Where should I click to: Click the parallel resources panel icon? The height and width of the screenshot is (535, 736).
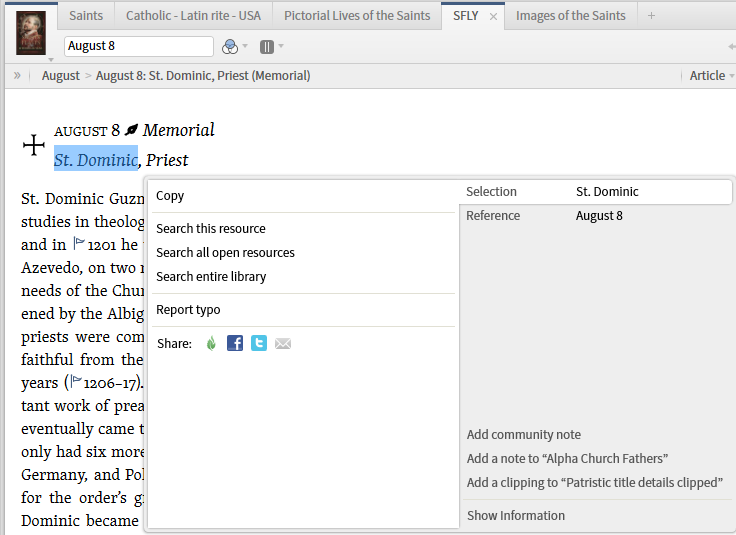pyautogui.click(x=267, y=46)
